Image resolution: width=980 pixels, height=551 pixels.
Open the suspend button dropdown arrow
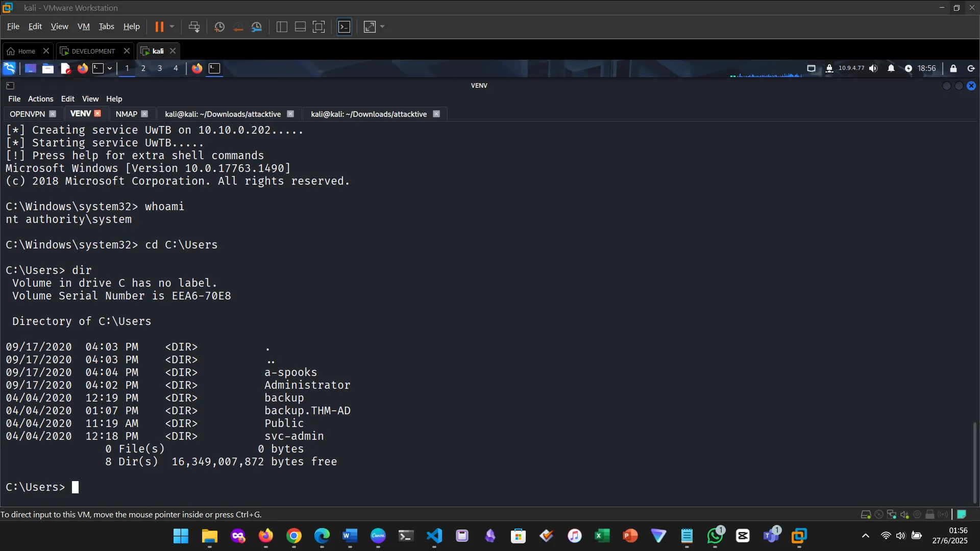(173, 27)
